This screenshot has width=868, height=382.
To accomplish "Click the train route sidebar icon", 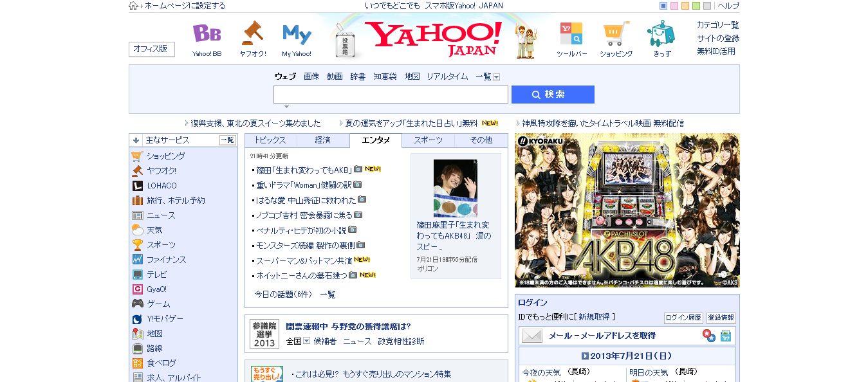I will tap(137, 349).
